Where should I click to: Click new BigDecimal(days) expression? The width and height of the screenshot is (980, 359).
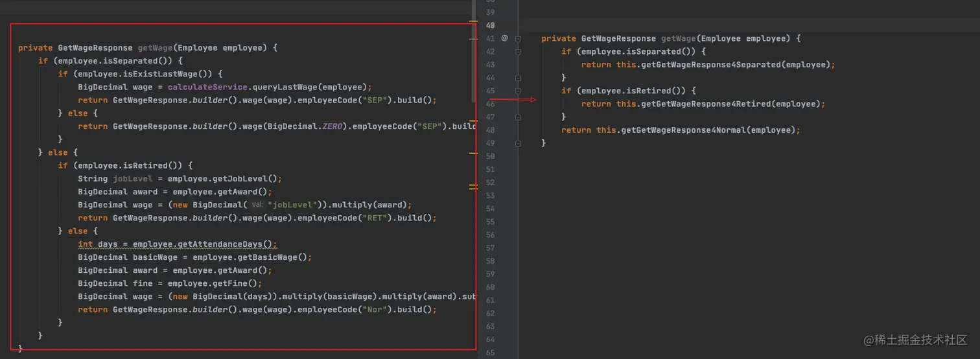[222, 297]
